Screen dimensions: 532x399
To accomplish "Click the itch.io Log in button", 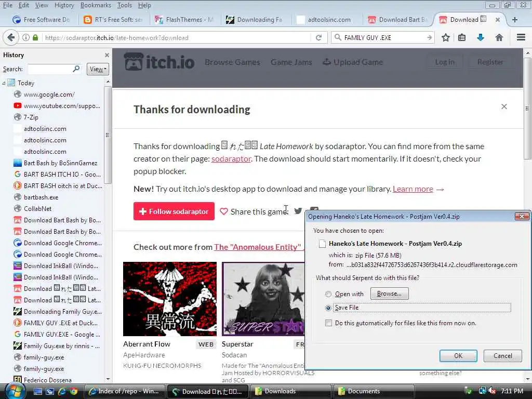I will (x=445, y=62).
